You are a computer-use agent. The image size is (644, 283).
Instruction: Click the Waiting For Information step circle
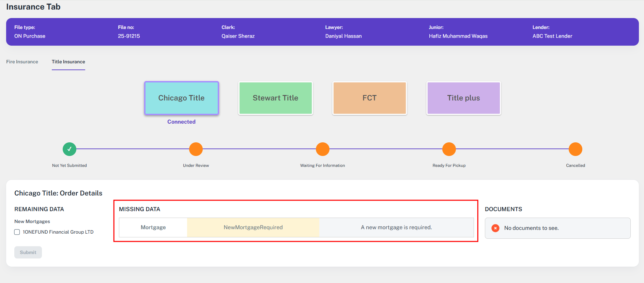point(323,149)
